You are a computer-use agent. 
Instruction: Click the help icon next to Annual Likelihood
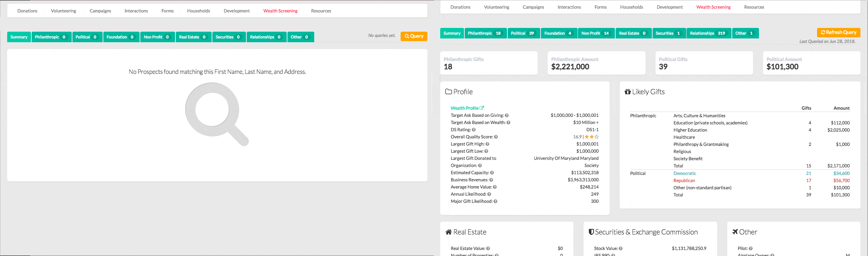coord(489,194)
